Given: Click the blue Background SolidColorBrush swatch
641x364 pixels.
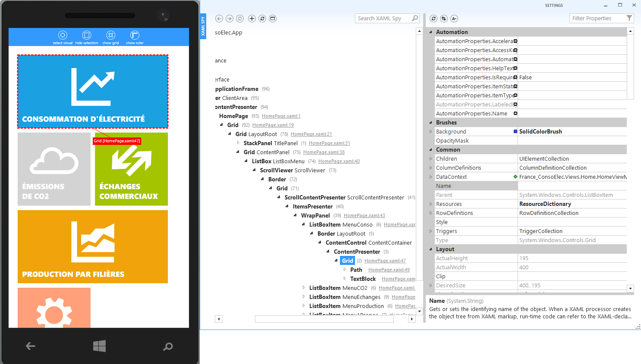Looking at the screenshot, I should pos(515,132).
